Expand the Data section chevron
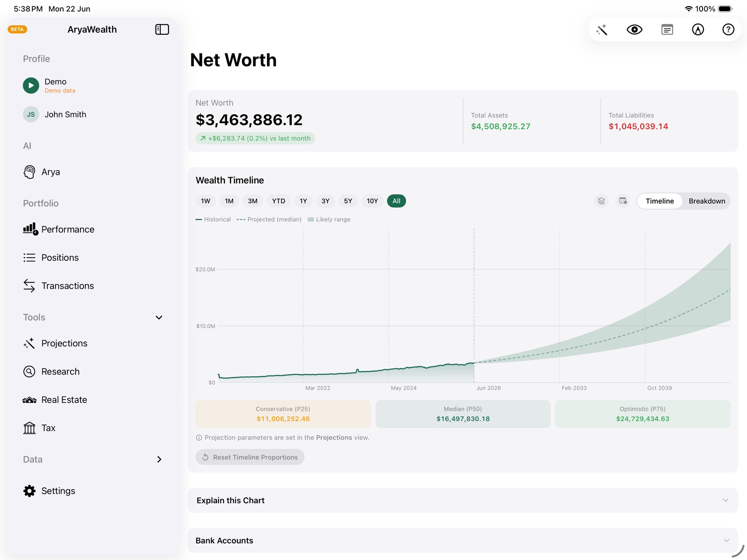747x560 pixels. point(159,459)
